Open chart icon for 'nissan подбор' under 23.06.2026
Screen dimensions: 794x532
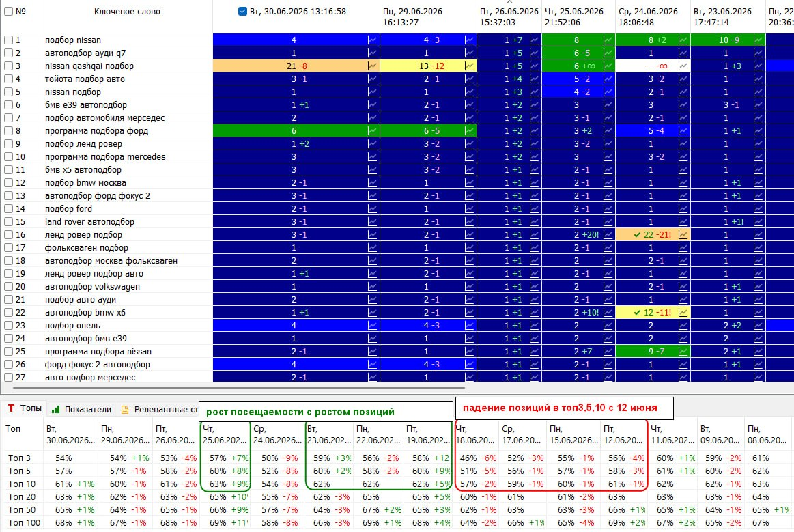click(x=758, y=92)
